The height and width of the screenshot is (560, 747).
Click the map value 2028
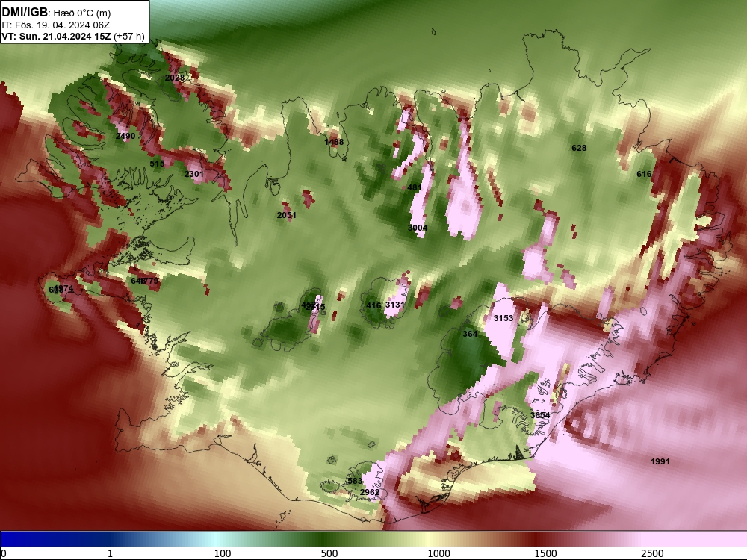click(175, 78)
